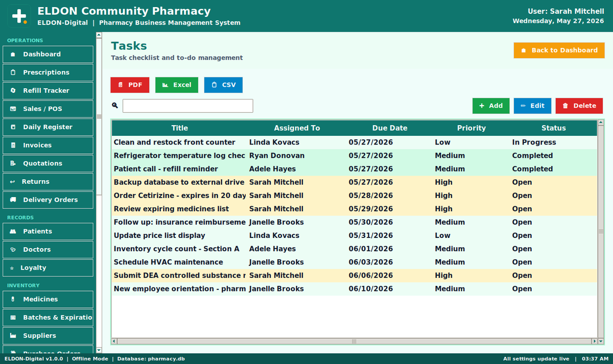The image size is (613, 364).
Task: Click the Quotations sidebar icon
Action: [x=13, y=163]
